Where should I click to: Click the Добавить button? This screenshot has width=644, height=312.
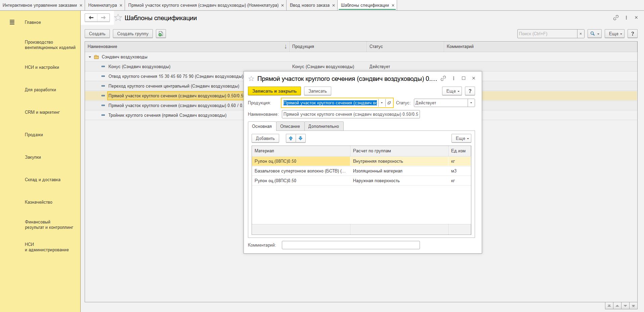265,138
